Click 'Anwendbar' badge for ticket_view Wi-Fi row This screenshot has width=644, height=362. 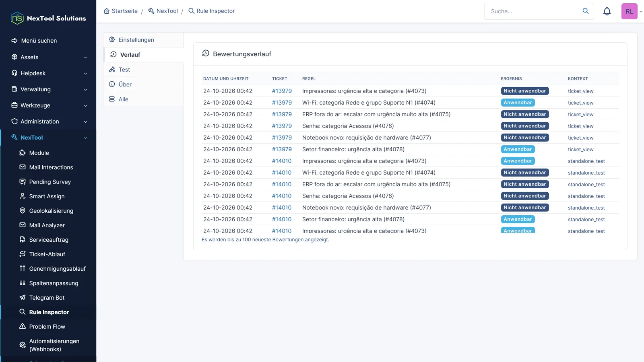tap(518, 103)
